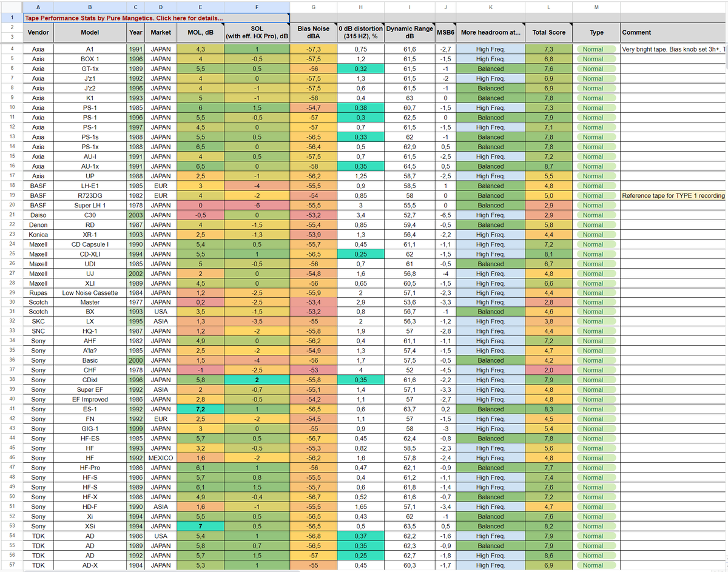The height and width of the screenshot is (572, 728).
Task: Select the LH-E1 model cell
Action: coord(90,186)
